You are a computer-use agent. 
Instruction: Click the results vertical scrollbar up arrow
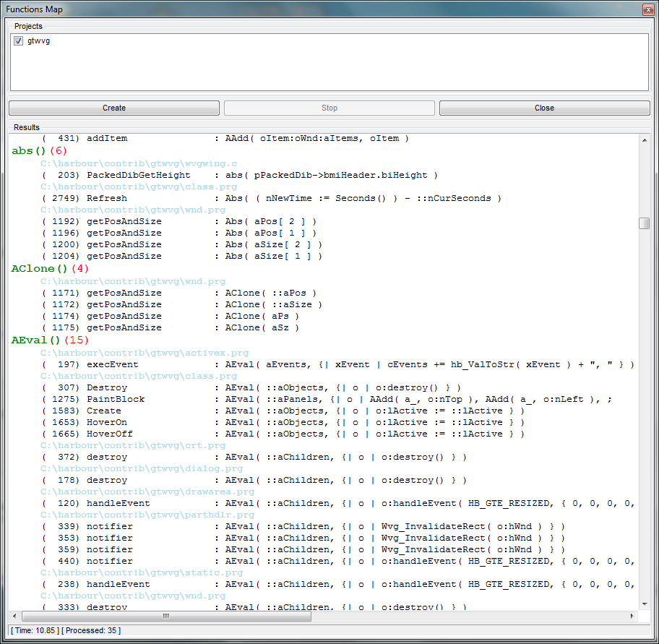click(x=644, y=139)
